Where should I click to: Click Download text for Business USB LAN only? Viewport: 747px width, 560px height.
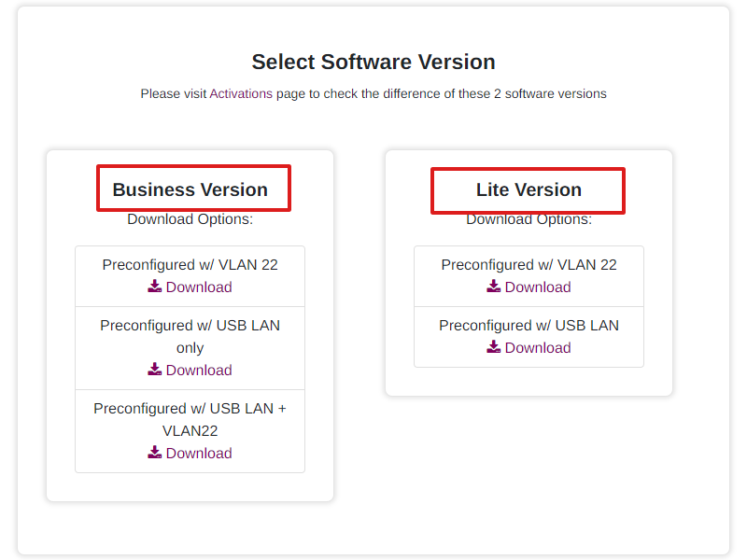[x=199, y=370]
